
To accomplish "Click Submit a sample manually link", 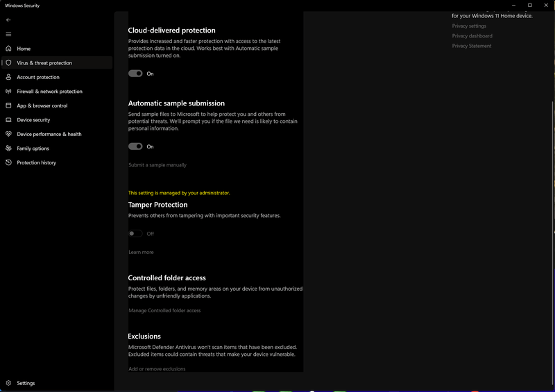I will pyautogui.click(x=157, y=164).
